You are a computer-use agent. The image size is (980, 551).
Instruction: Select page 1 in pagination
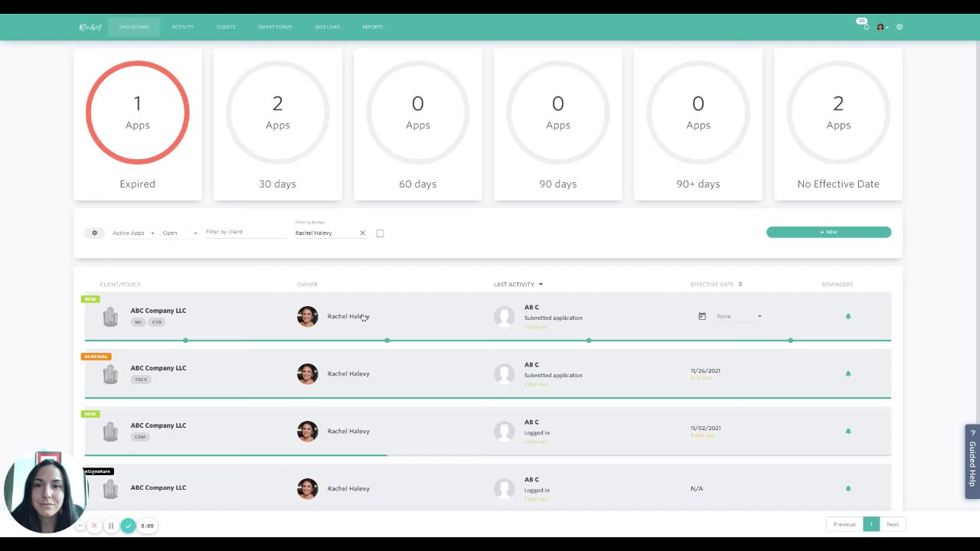(x=871, y=524)
